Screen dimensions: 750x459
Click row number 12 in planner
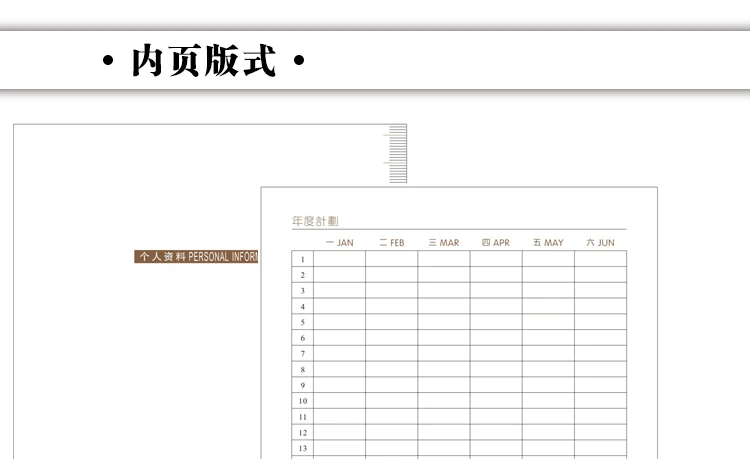(303, 433)
